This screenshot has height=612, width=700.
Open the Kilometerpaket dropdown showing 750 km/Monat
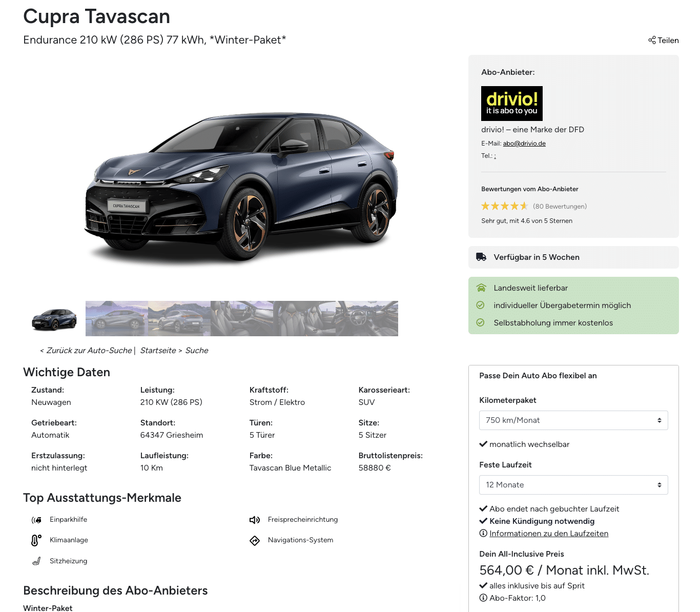click(573, 420)
